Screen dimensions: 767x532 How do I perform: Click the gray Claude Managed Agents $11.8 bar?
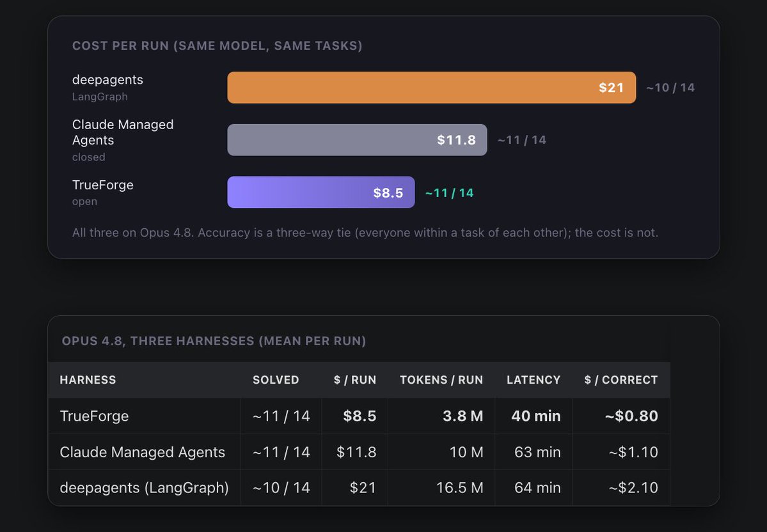tap(357, 140)
